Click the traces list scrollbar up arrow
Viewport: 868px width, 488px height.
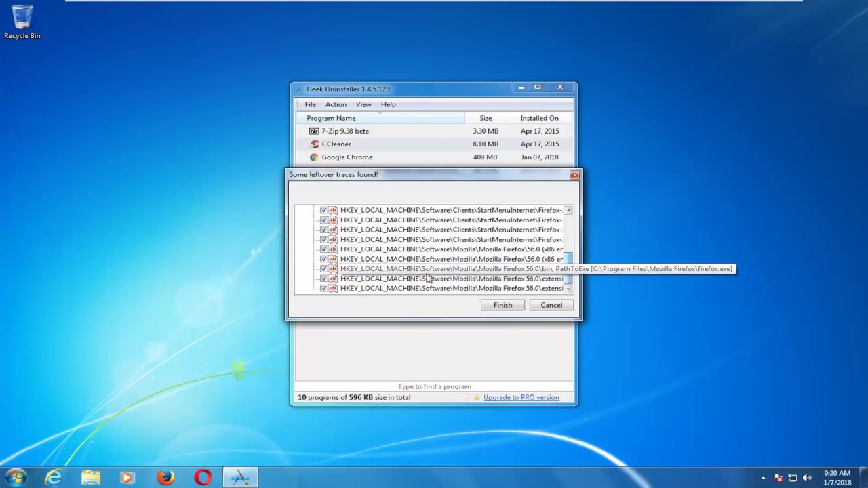(568, 211)
